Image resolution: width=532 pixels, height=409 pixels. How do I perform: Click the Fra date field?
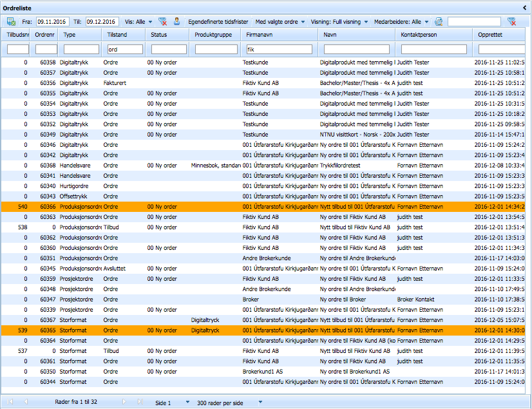(x=53, y=21)
